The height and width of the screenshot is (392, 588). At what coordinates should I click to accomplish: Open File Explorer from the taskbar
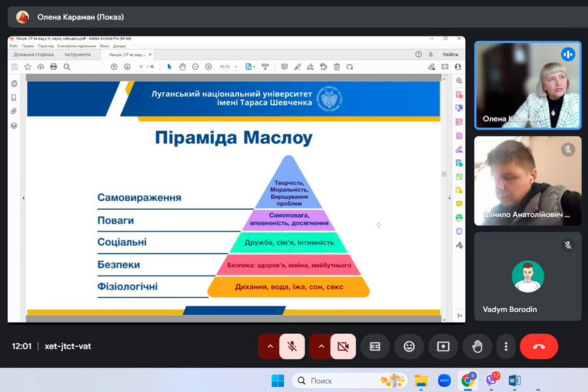click(x=421, y=380)
